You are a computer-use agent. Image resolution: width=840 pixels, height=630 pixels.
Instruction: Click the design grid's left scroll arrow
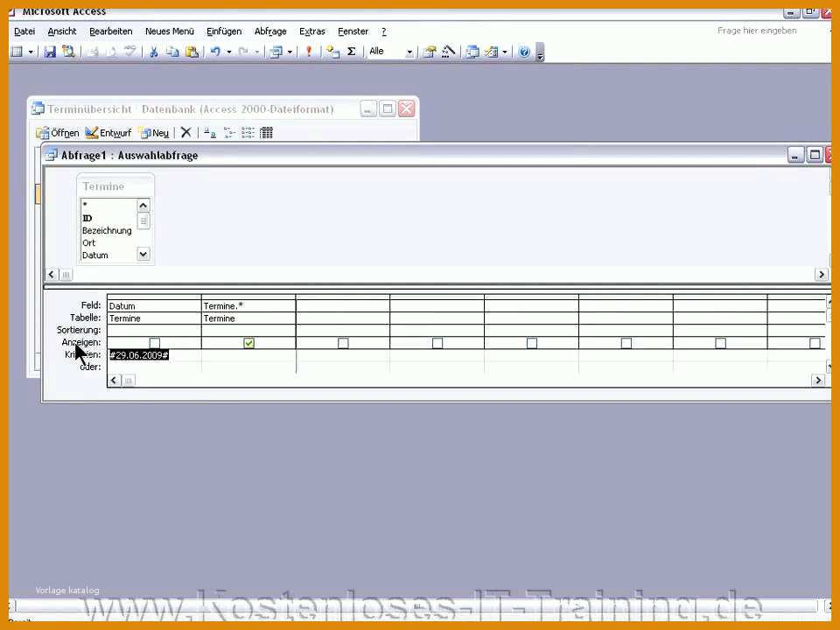[114, 381]
